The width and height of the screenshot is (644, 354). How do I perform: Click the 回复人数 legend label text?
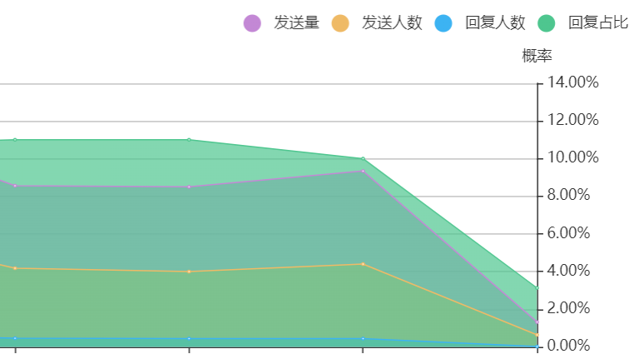coord(495,23)
